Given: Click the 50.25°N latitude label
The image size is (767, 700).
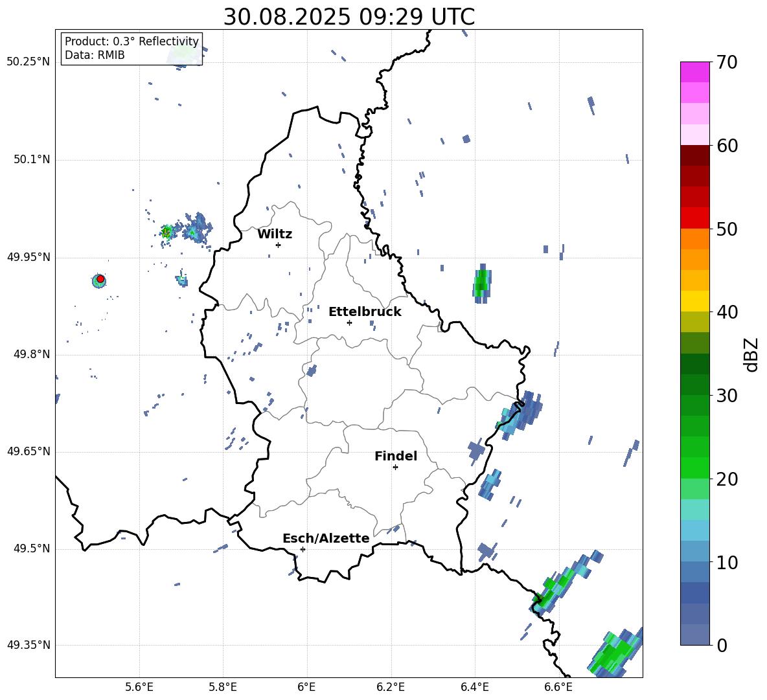Looking at the screenshot, I should coord(29,62).
